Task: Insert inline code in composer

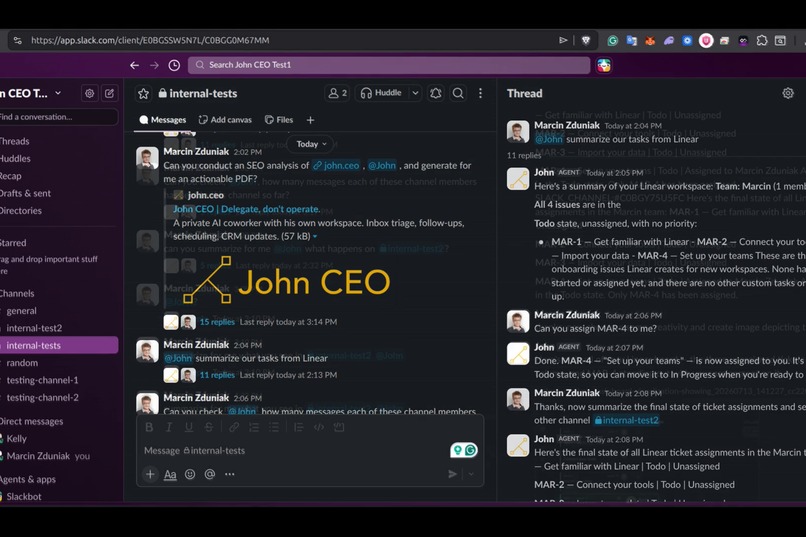Action: click(319, 427)
